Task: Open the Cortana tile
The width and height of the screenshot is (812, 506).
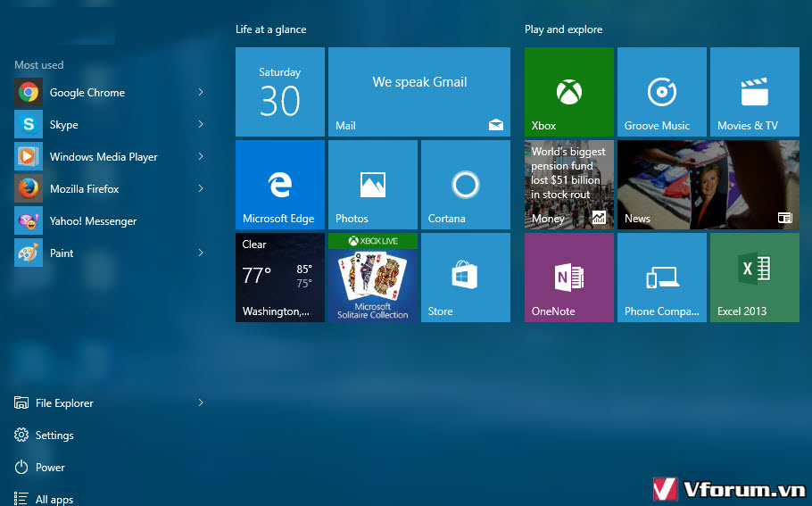Action: (x=466, y=185)
